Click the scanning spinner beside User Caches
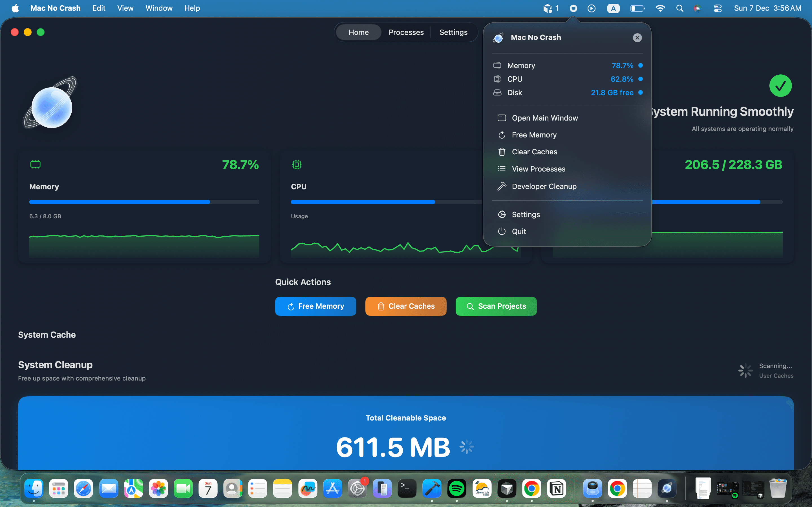The height and width of the screenshot is (507, 812). [x=745, y=370]
